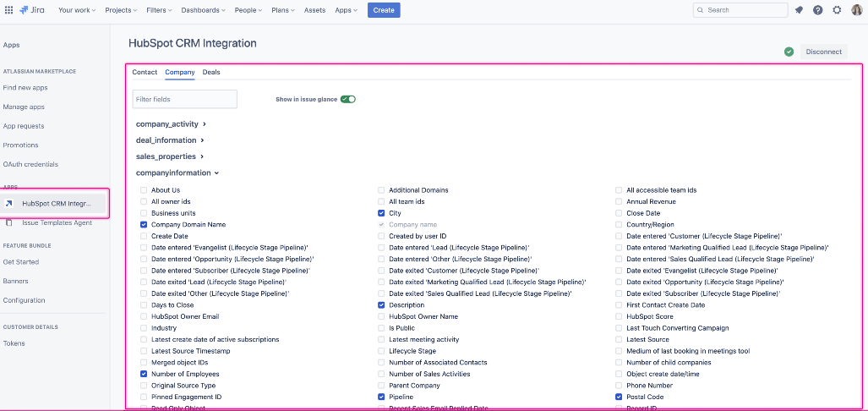Check the Additional Domains checkbox
This screenshot has height=411, width=868.
[x=381, y=190]
